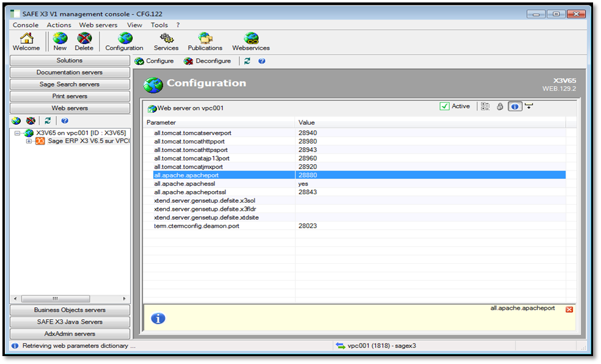Click the lock icon next to Active

point(500,106)
